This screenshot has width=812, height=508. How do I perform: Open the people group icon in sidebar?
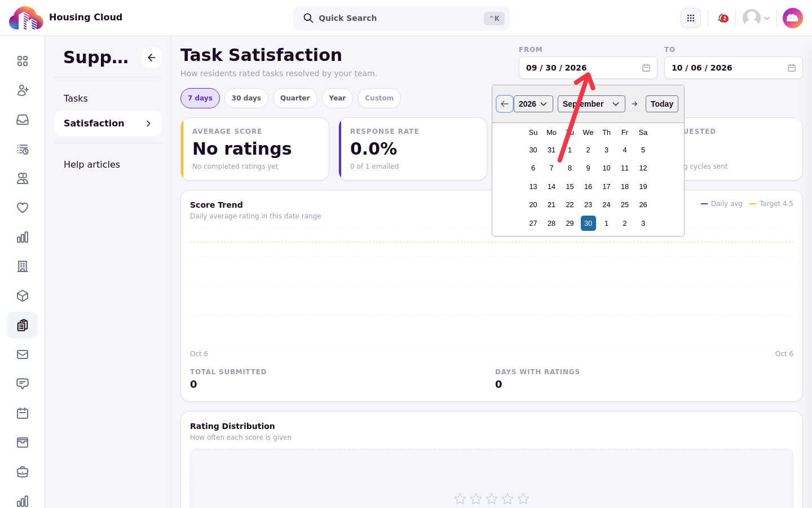[x=23, y=178]
